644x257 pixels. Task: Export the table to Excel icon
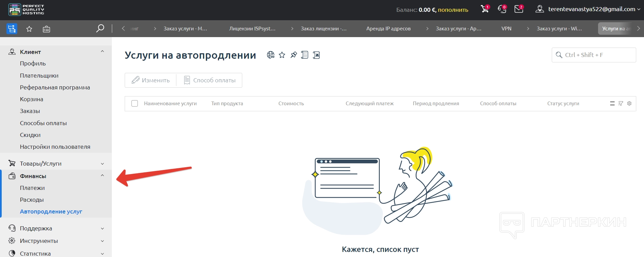point(316,55)
